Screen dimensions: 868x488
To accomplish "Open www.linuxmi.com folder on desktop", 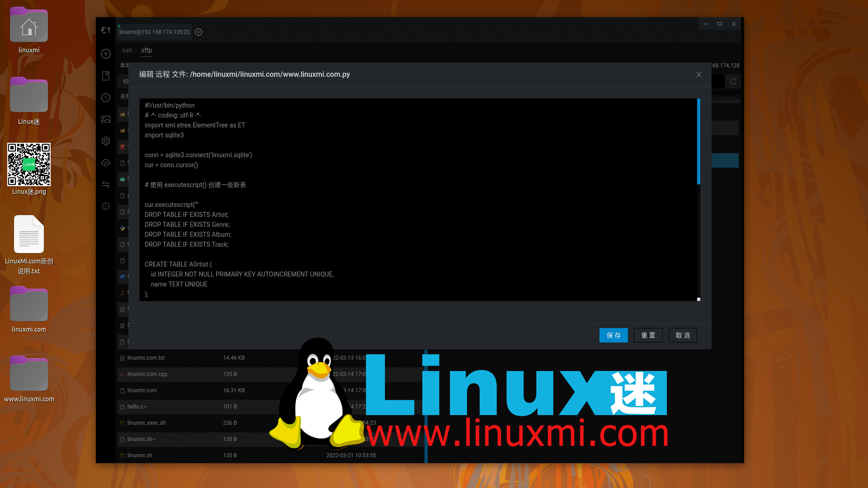I will tap(29, 379).
